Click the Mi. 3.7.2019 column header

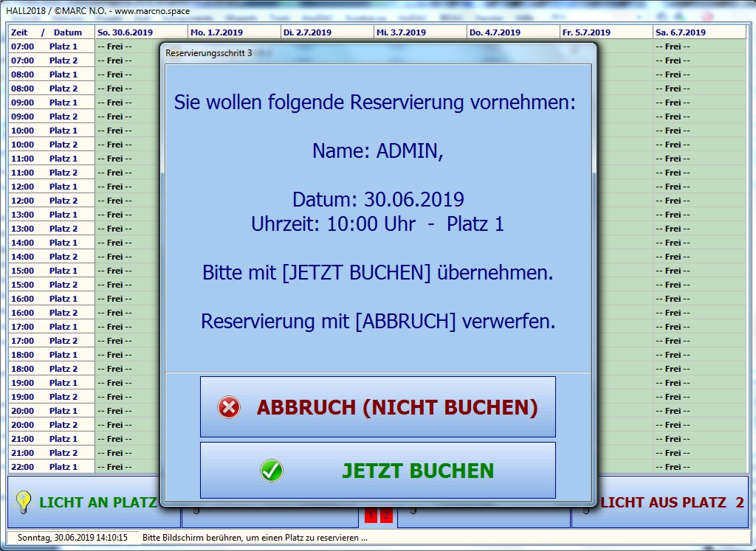(401, 32)
